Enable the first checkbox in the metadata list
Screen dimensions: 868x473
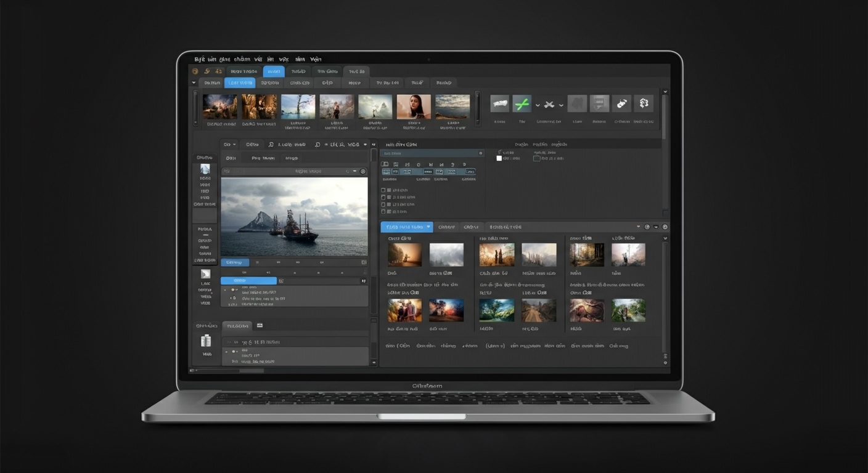pyautogui.click(x=383, y=188)
